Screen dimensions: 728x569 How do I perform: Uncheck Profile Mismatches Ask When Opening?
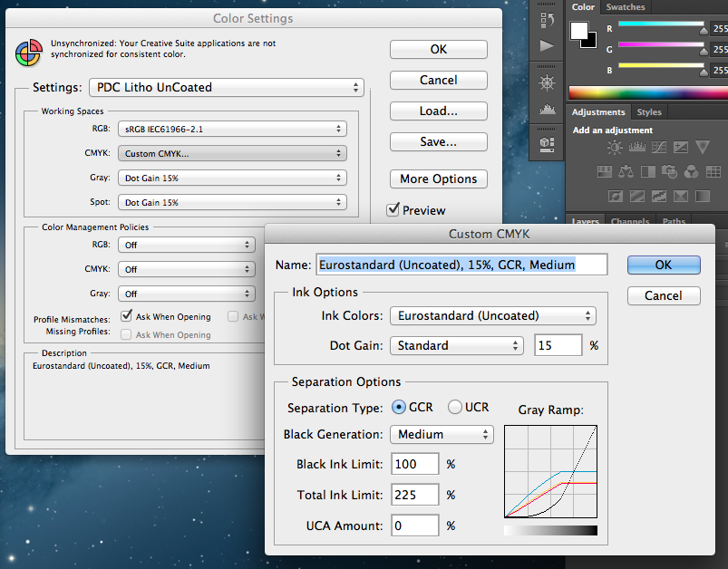point(128,317)
